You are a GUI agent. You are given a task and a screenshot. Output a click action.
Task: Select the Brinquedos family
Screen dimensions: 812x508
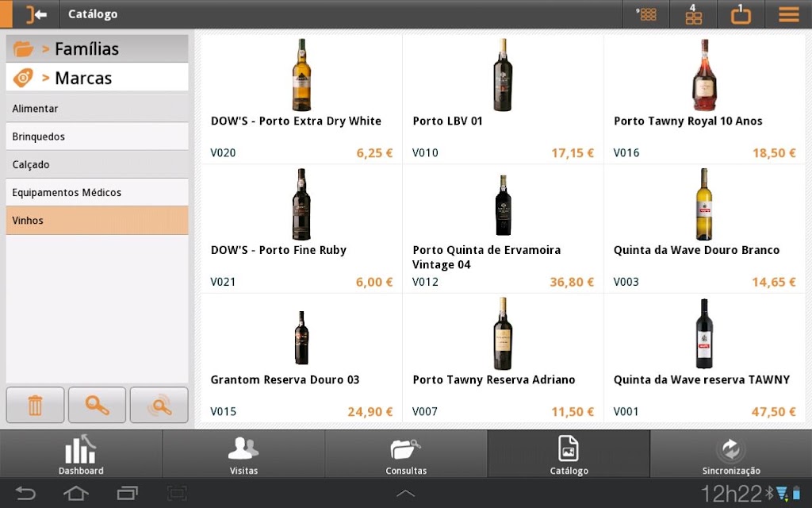(97, 137)
